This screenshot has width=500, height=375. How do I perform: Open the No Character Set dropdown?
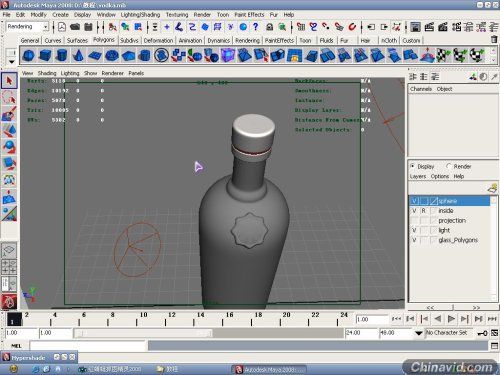419,333
